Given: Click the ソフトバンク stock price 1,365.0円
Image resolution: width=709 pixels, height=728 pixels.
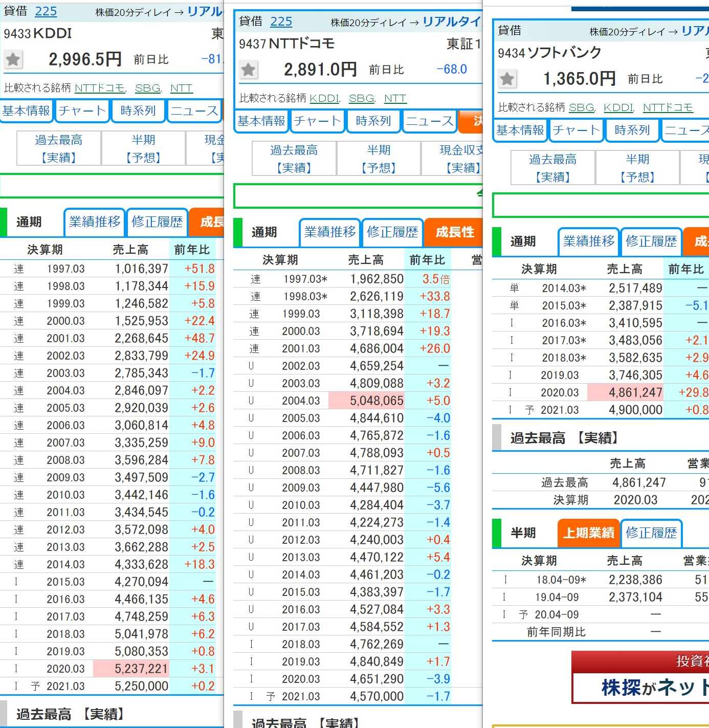Looking at the screenshot, I should coord(579,79).
